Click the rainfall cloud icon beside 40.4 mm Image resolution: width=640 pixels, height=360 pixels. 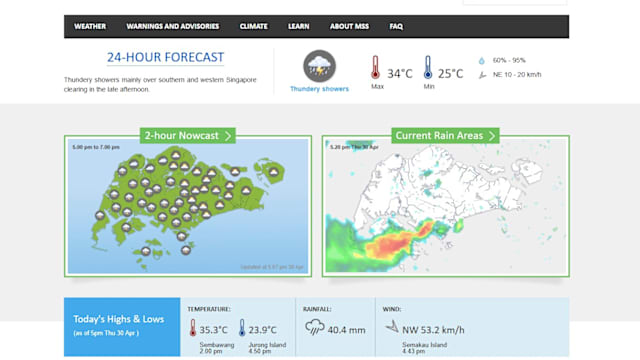pos(314,327)
